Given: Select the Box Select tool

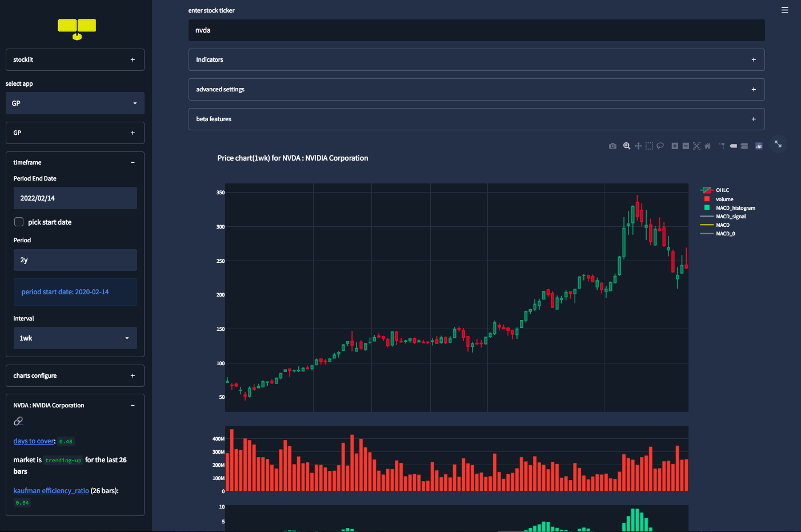Looking at the screenshot, I should click(649, 146).
